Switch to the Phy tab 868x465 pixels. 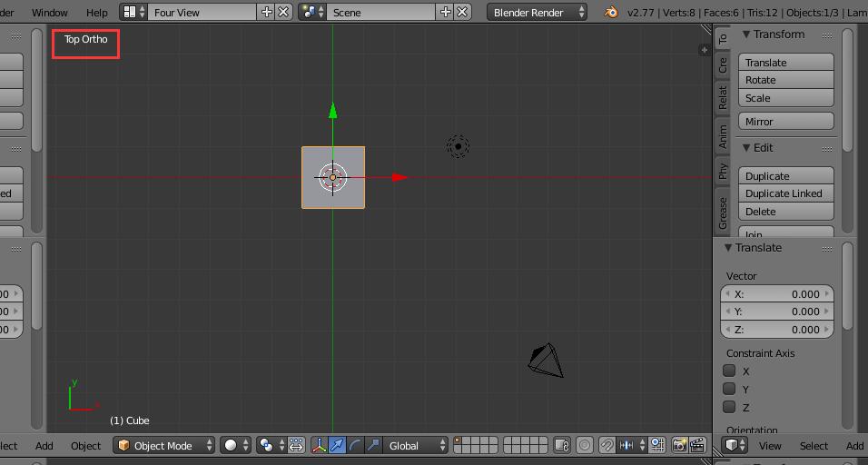click(723, 172)
